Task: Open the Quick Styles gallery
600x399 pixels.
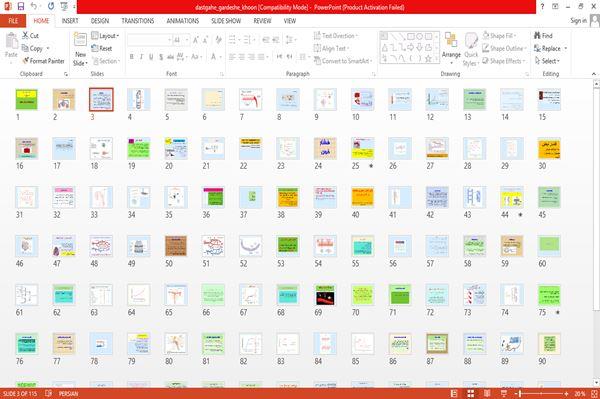Action: coord(471,49)
